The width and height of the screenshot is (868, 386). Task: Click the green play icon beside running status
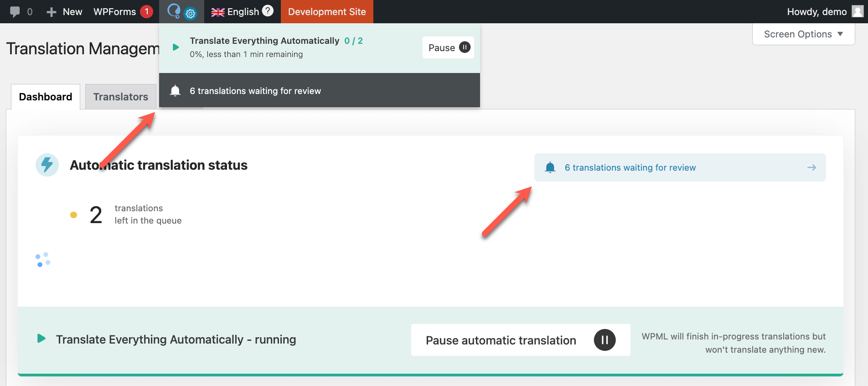click(41, 339)
